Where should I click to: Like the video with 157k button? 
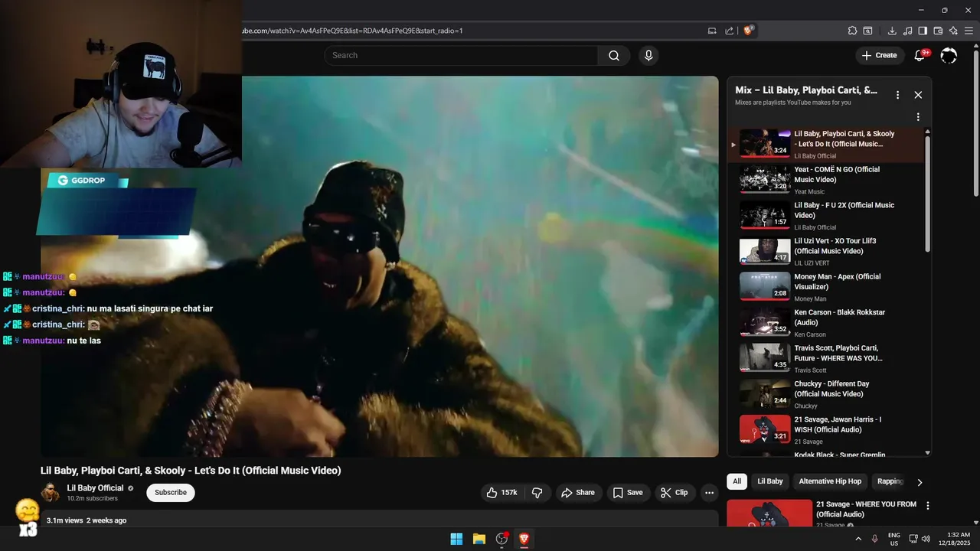click(501, 493)
